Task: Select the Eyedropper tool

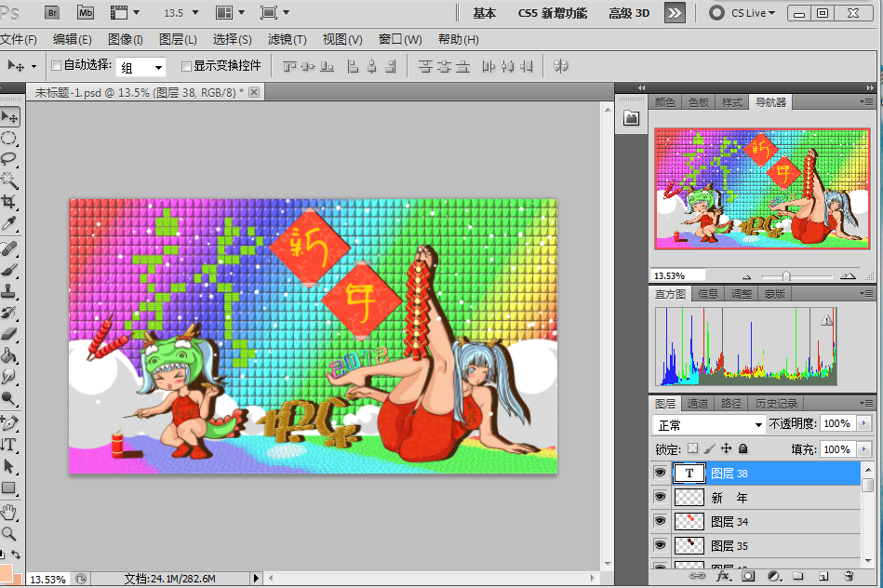Action: pos(8,223)
